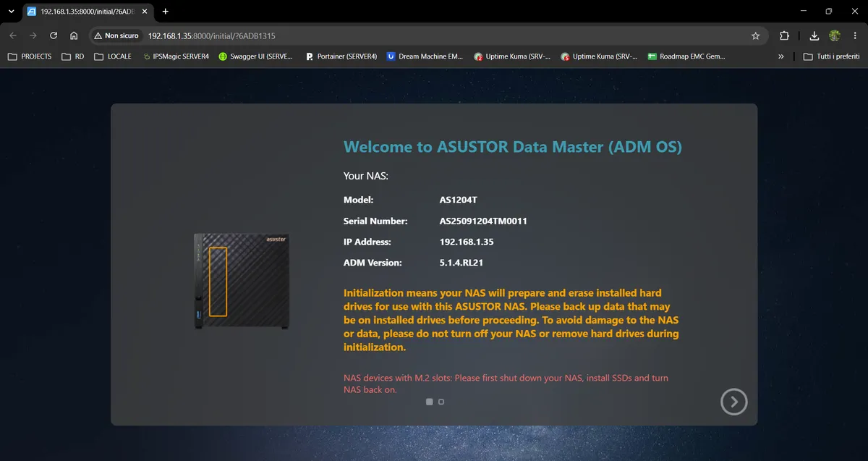868x461 pixels.
Task: Click the 'Welcome to ASUSTOR Data Master' heading
Action: (513, 147)
